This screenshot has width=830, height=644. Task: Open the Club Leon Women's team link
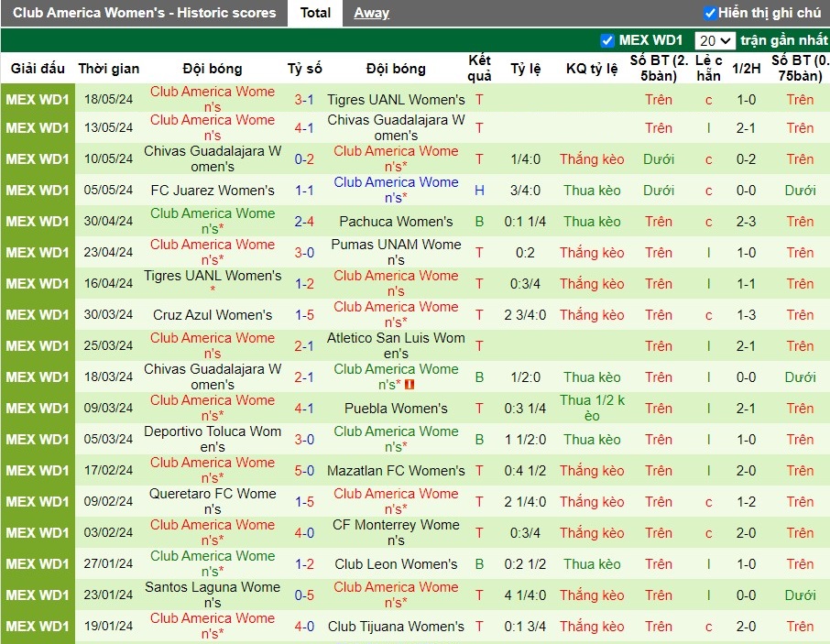pos(396,564)
